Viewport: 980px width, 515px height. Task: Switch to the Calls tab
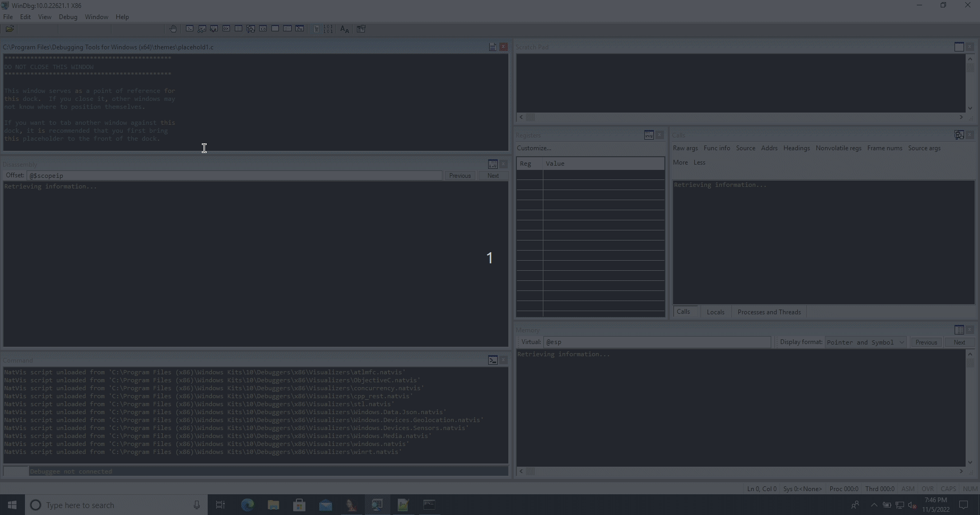click(x=684, y=312)
